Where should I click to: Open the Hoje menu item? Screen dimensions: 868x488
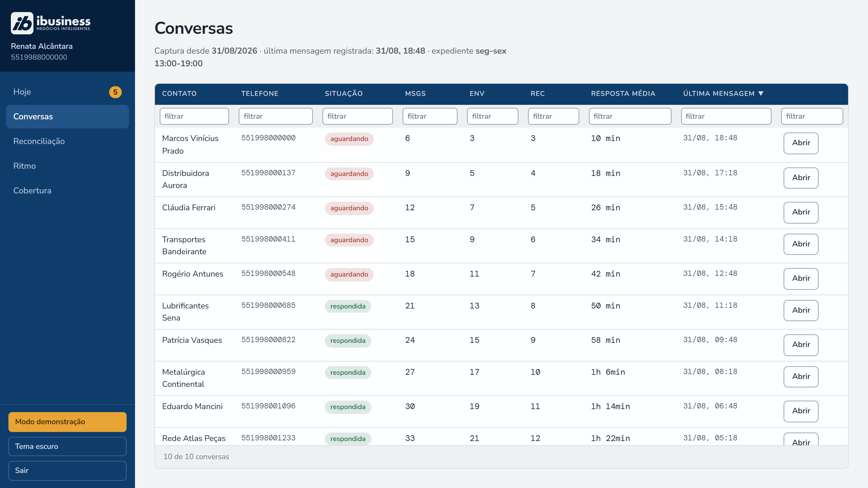(x=68, y=92)
